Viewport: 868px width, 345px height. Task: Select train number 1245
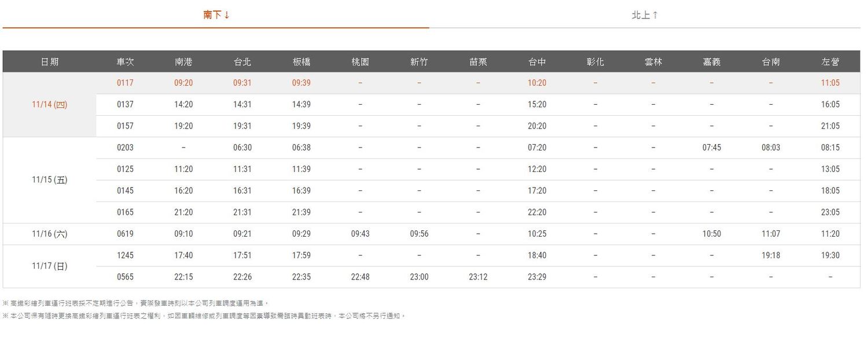(125, 255)
